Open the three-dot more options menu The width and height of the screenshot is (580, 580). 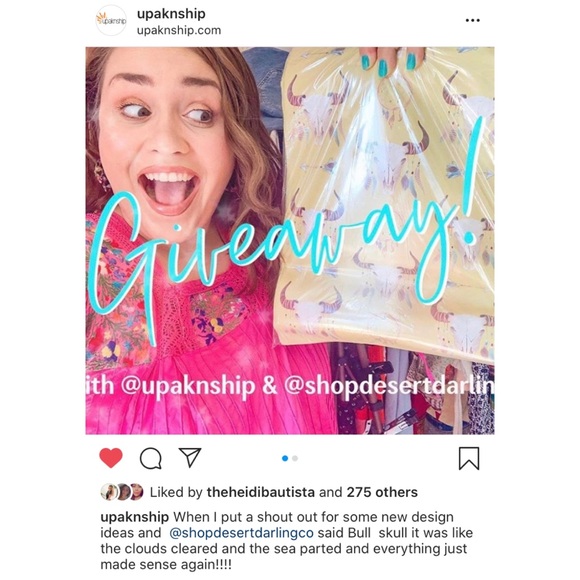(473, 20)
